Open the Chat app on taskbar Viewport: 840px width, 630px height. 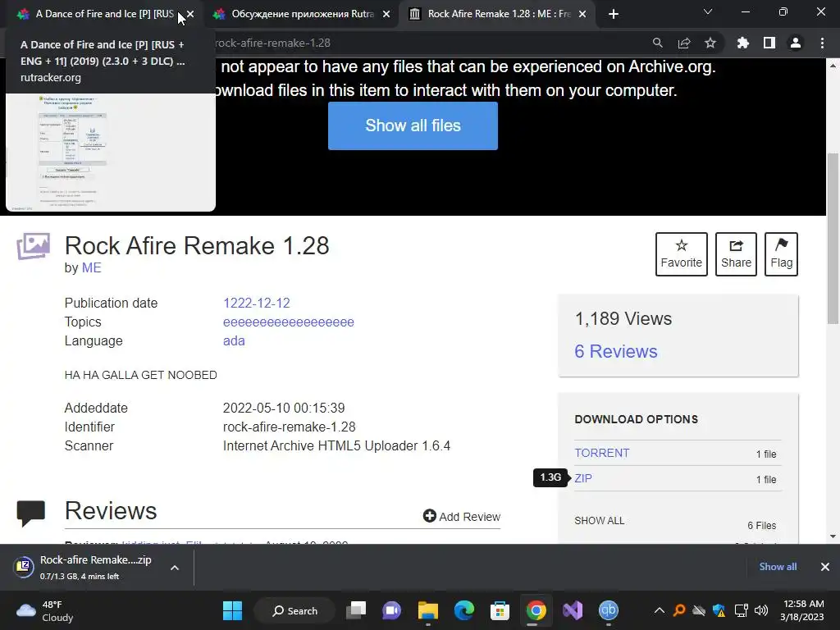pos(391,610)
